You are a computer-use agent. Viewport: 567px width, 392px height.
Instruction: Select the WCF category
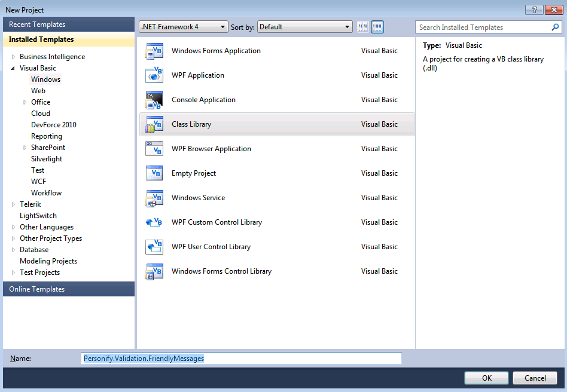point(38,182)
